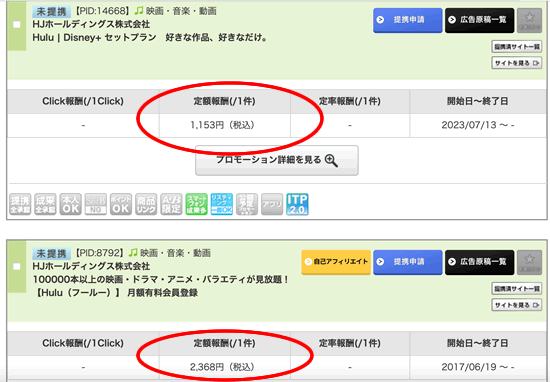
Task: Click the music note icon for PID:14668
Action: tap(139, 11)
